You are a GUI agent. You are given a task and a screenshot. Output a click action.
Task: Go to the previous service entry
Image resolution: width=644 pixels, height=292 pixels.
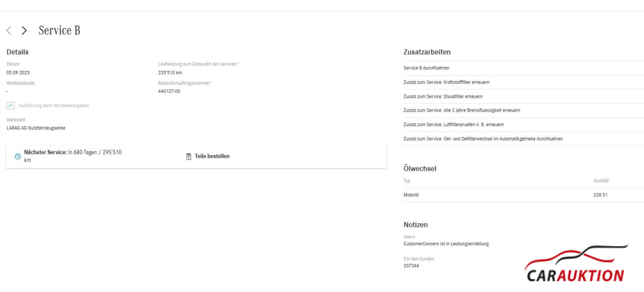click(9, 31)
